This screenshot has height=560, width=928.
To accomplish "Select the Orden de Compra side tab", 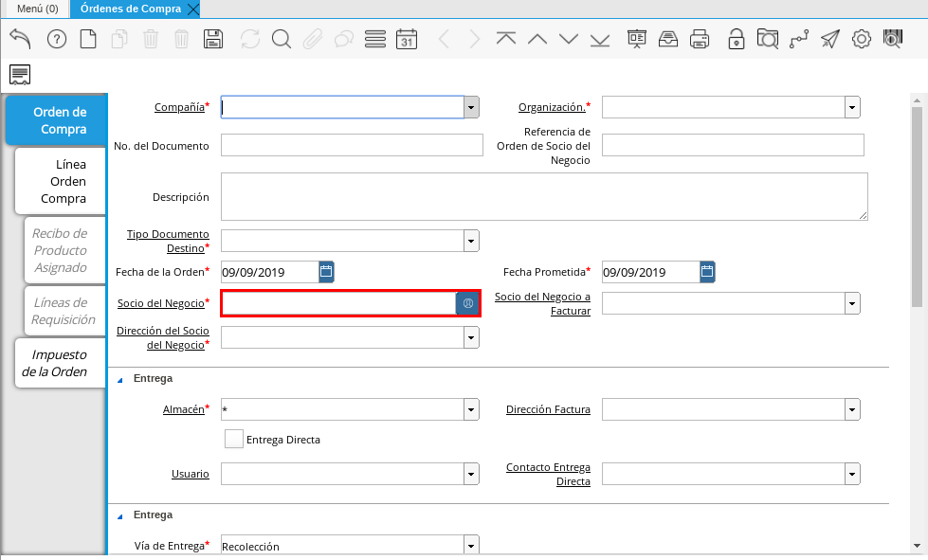I will 56,120.
